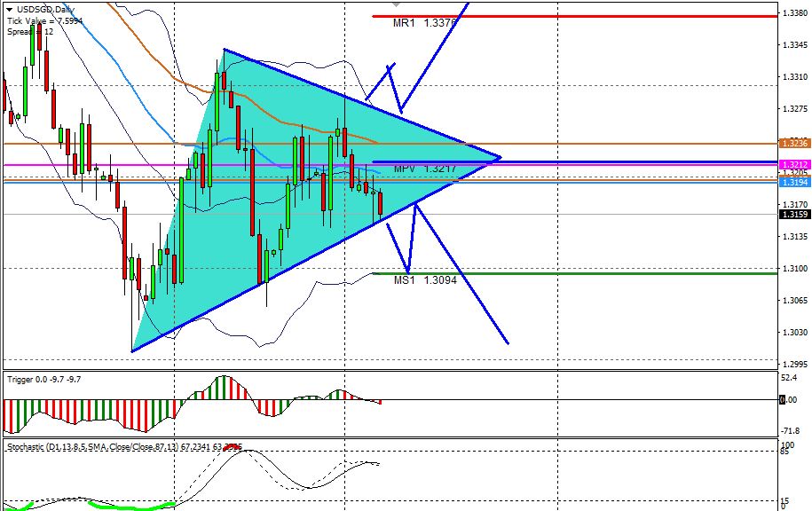Click the Stochastic indicator label
Screen dimensions: 812x511
(124, 446)
